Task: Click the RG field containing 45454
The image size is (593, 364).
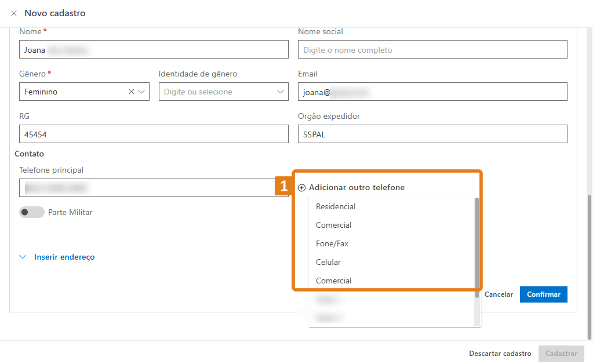Action: [154, 134]
